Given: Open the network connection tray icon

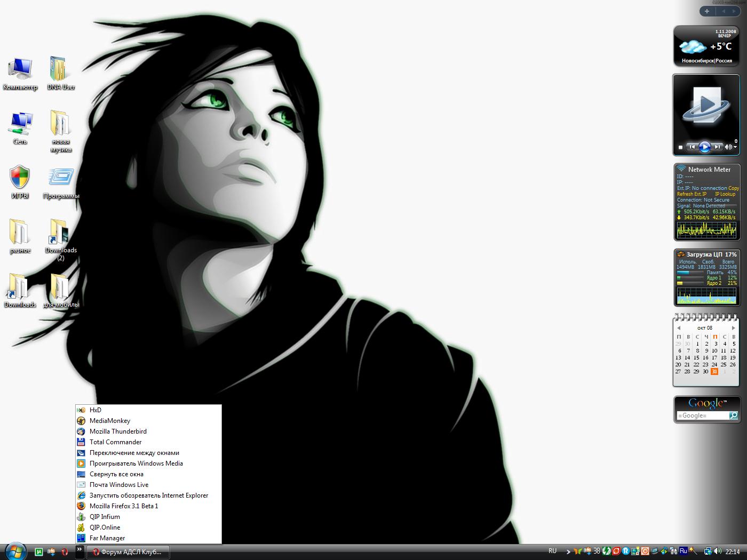Looking at the screenshot, I should click(708, 551).
